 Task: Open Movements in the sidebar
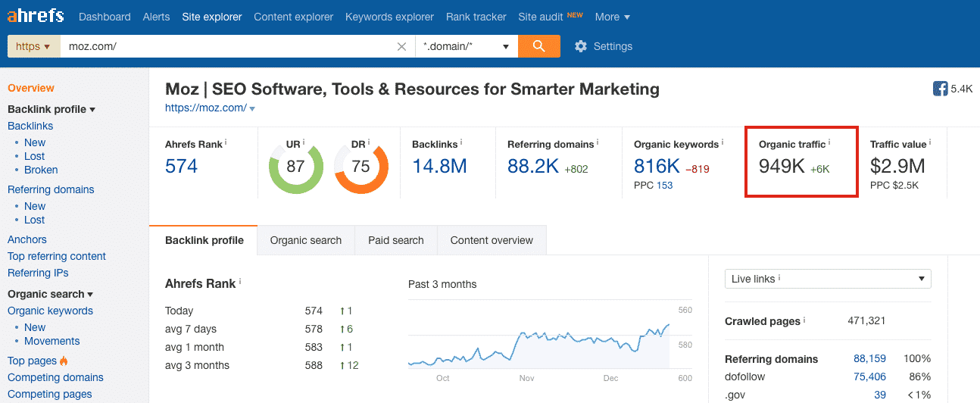51,341
